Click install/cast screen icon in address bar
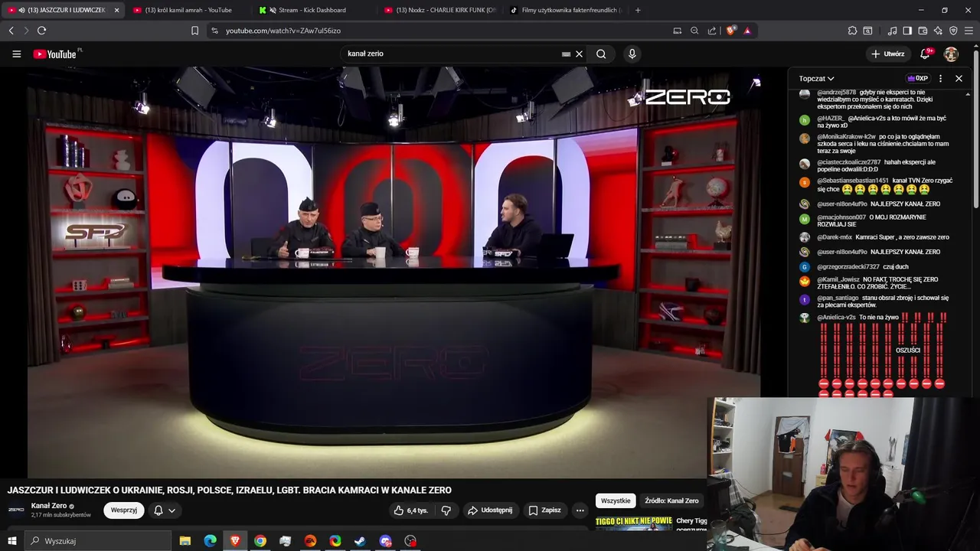The image size is (980, 551). 677,31
